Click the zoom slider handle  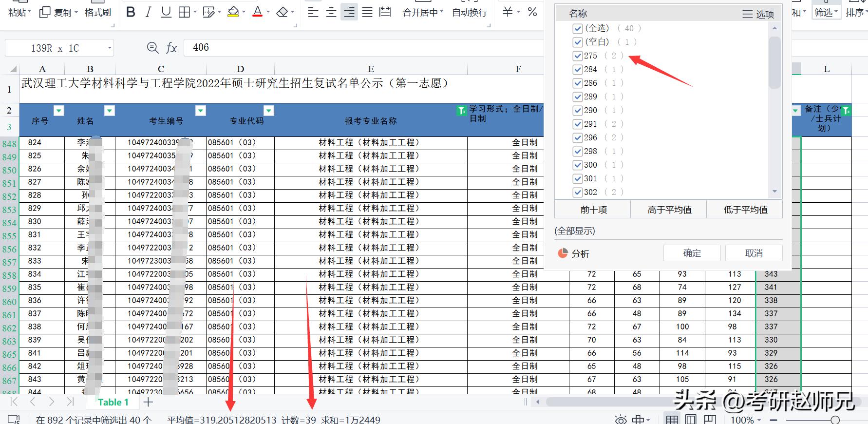pos(835,420)
